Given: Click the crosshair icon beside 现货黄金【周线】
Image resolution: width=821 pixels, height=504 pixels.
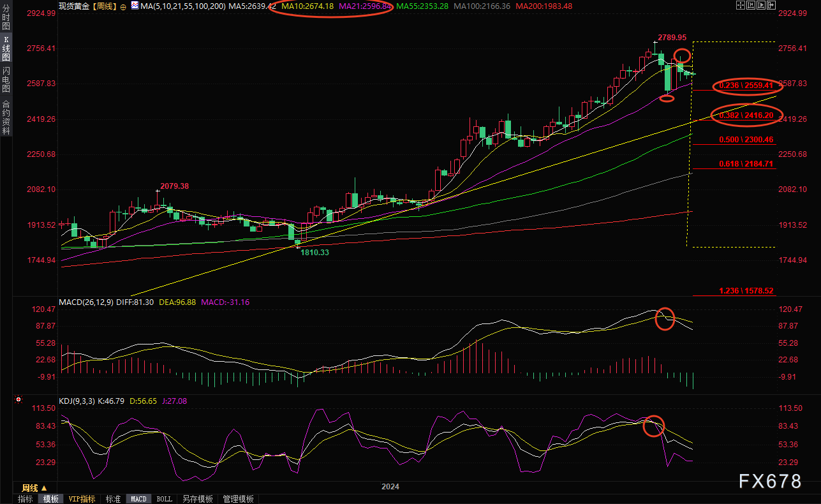Looking at the screenshot, I should coord(123,6).
